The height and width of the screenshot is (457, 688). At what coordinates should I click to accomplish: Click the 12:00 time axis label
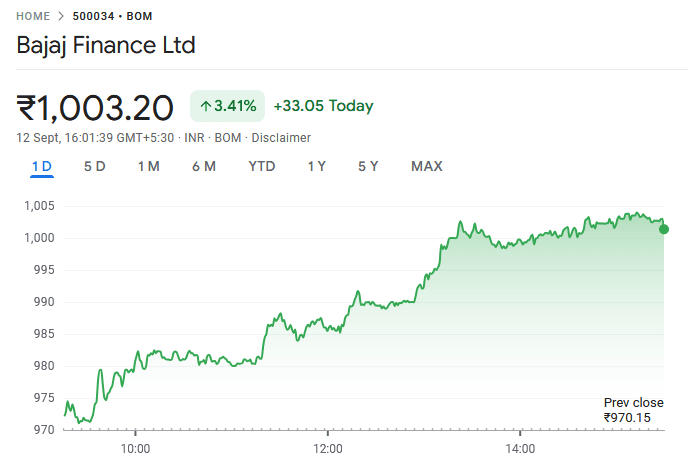click(x=328, y=447)
